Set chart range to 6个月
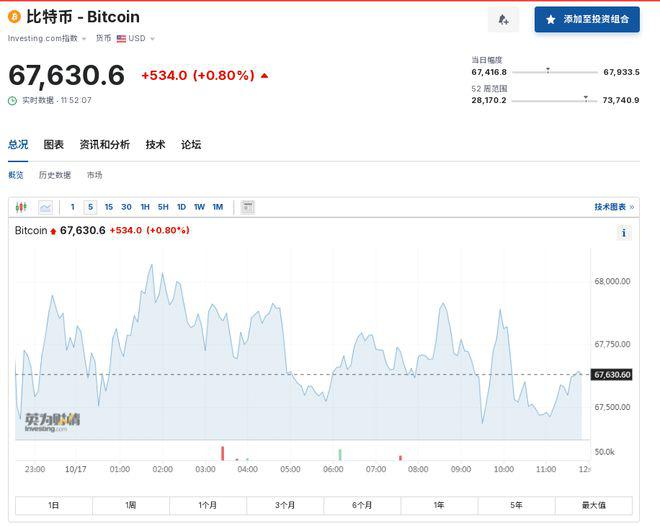Viewport: 660px width, 526px height. (x=362, y=505)
